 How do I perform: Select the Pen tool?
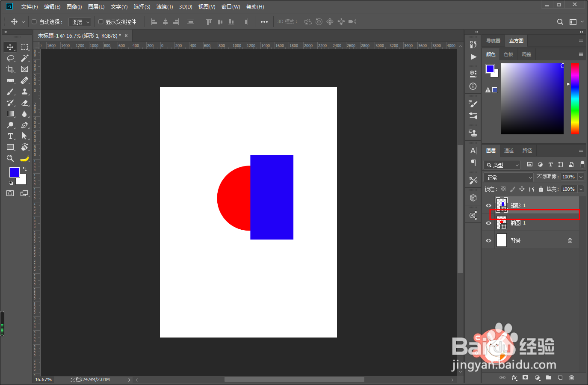(24, 125)
